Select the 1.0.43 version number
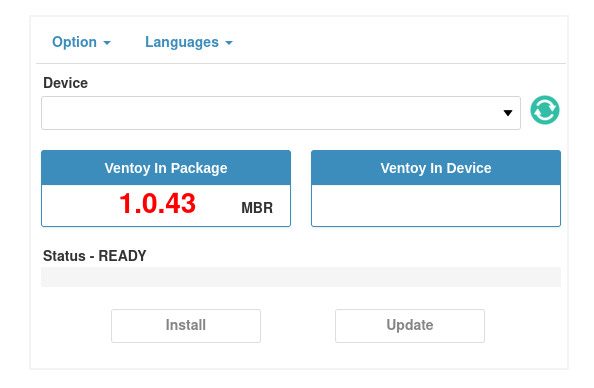Screen dimensions: 594x388 (157, 204)
